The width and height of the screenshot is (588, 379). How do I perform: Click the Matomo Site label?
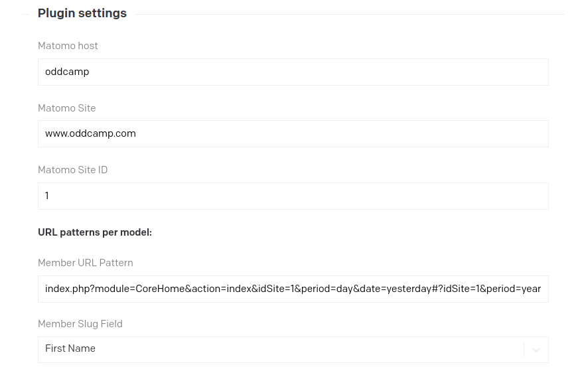coord(67,108)
